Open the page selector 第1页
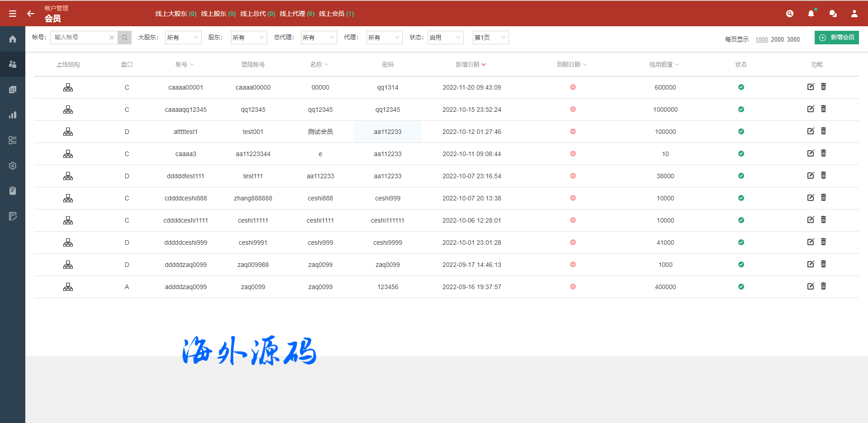Screen dimensions: 868x423 (x=491, y=38)
